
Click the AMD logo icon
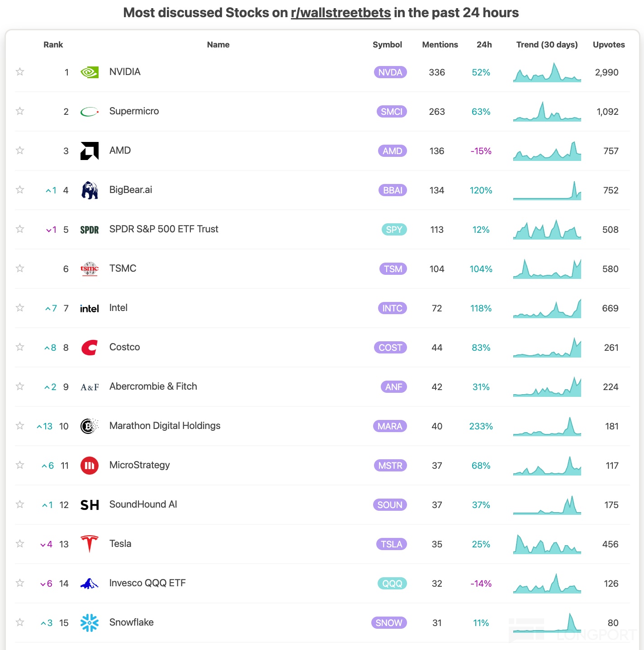click(90, 151)
